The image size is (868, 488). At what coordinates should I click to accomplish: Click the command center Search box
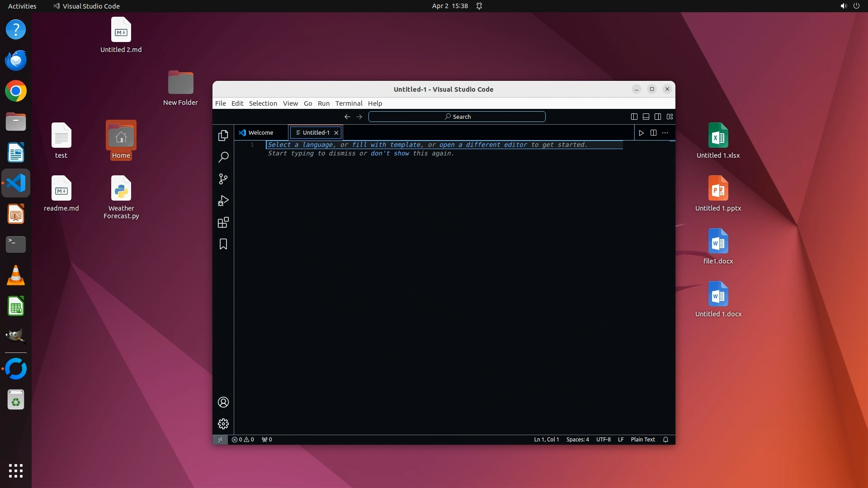coord(457,117)
